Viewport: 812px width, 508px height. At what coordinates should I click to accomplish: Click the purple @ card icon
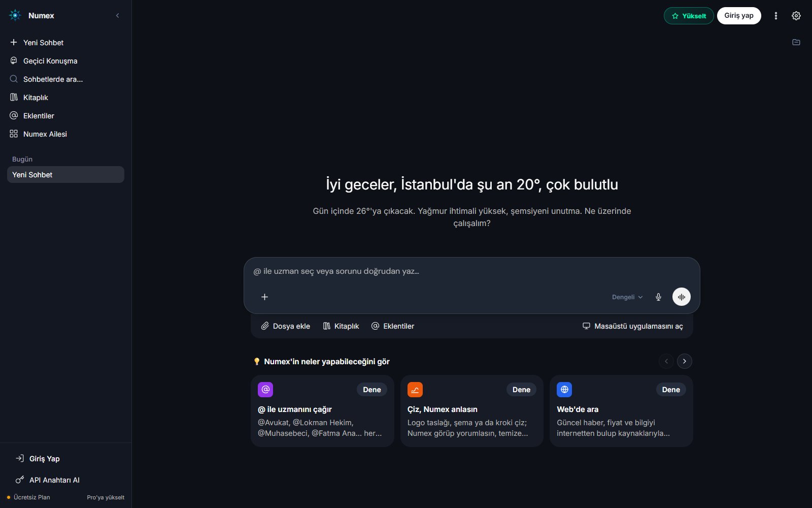(x=265, y=390)
